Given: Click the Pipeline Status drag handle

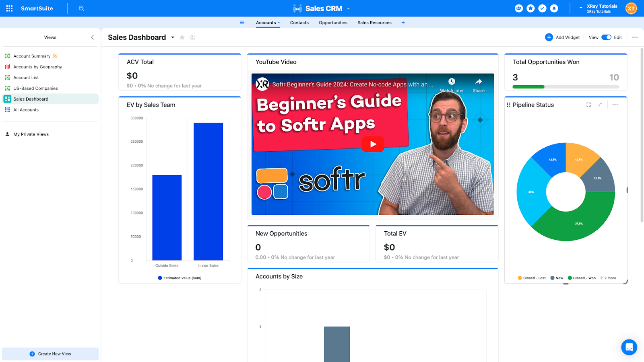Looking at the screenshot, I should (508, 105).
